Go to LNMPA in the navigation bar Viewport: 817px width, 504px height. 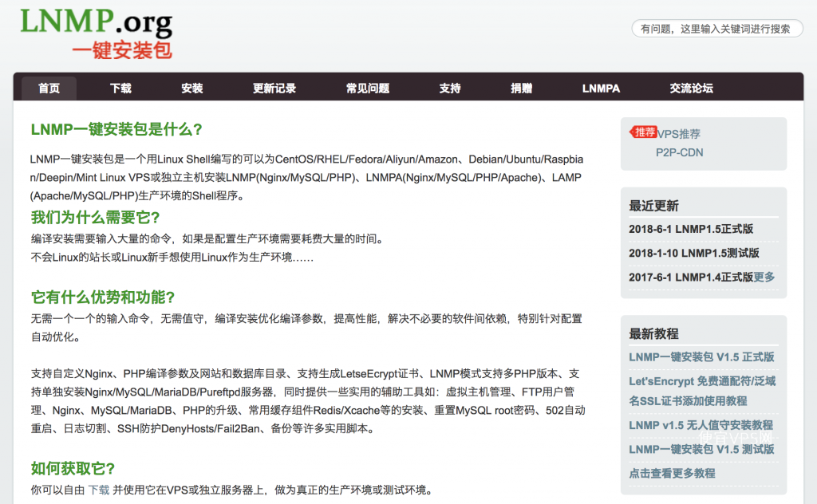(x=601, y=88)
